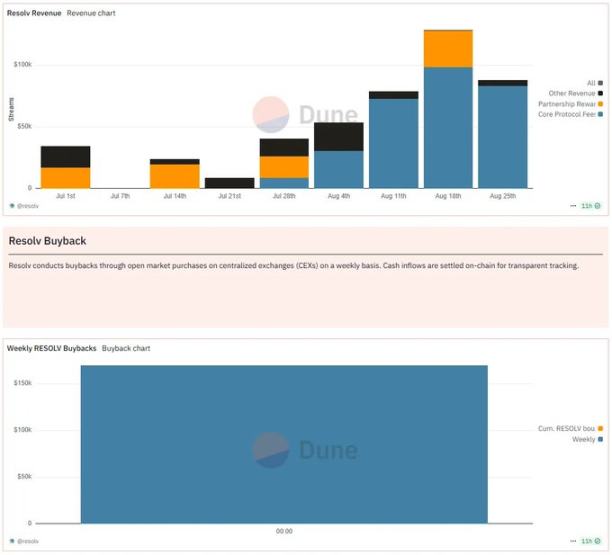
Task: Open the three-dot menu on revenue chart
Action: click(x=573, y=205)
